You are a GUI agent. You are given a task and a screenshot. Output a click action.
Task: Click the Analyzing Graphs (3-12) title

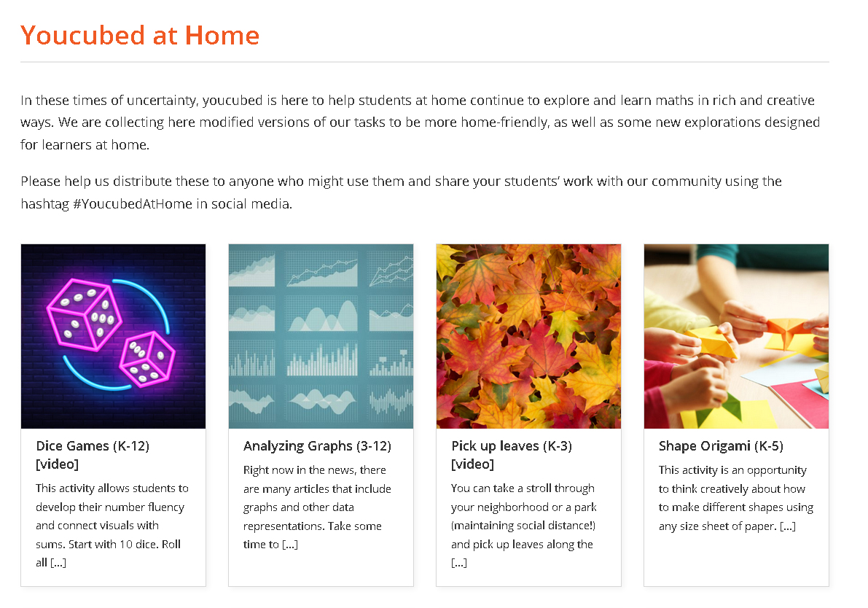317,446
